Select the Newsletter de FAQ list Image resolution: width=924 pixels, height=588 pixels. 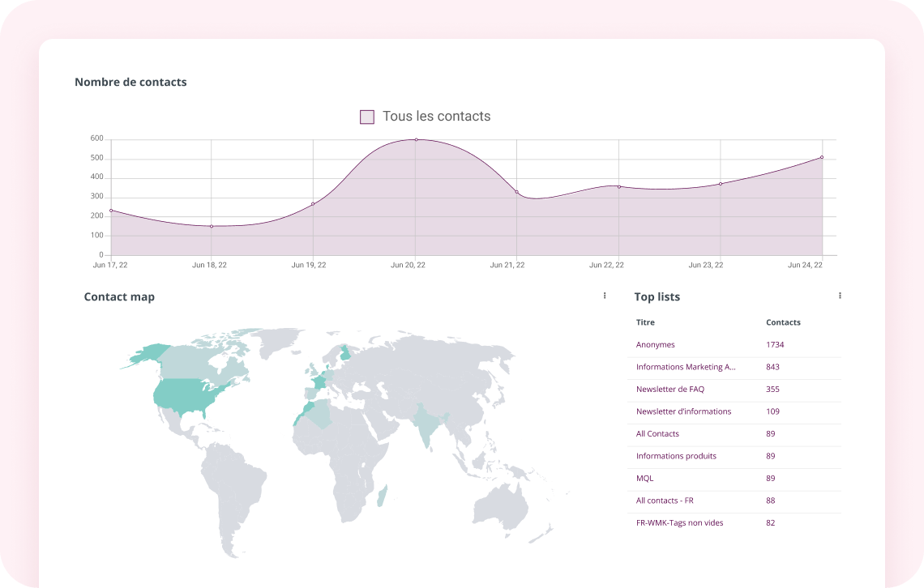coord(669,390)
